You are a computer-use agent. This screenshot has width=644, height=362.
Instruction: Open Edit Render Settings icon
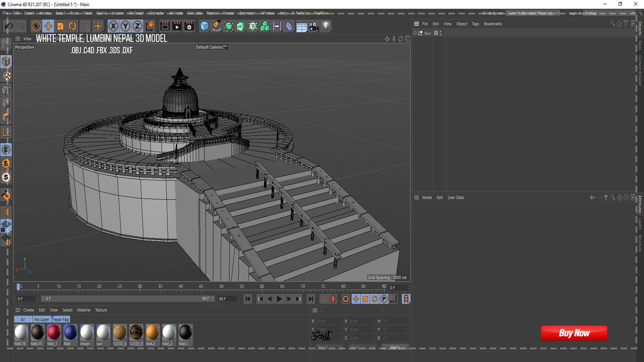[189, 26]
